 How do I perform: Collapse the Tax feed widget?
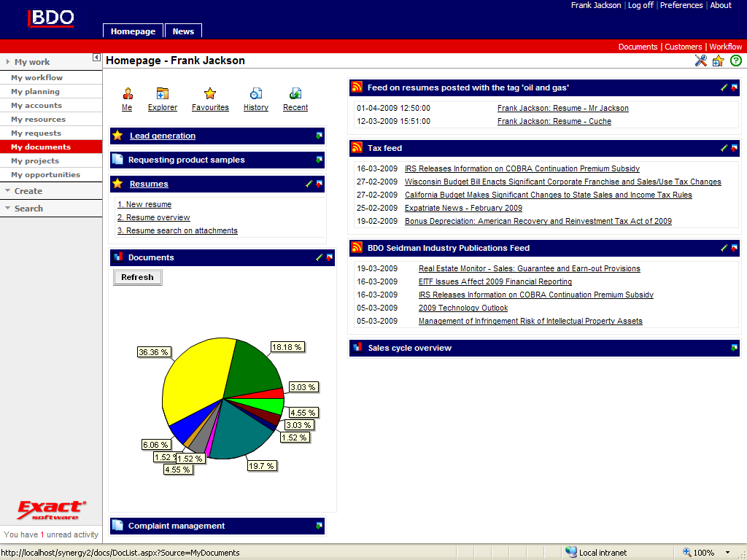[x=734, y=148]
